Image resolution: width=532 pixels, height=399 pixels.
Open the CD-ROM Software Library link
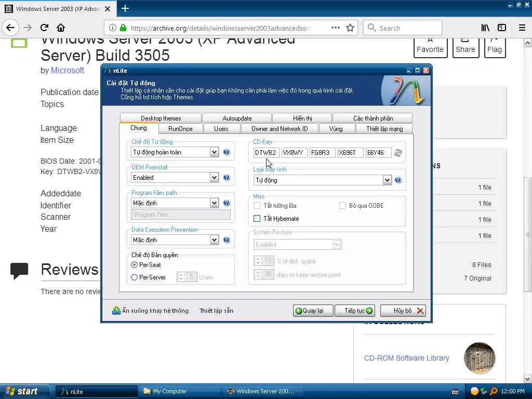(x=406, y=358)
